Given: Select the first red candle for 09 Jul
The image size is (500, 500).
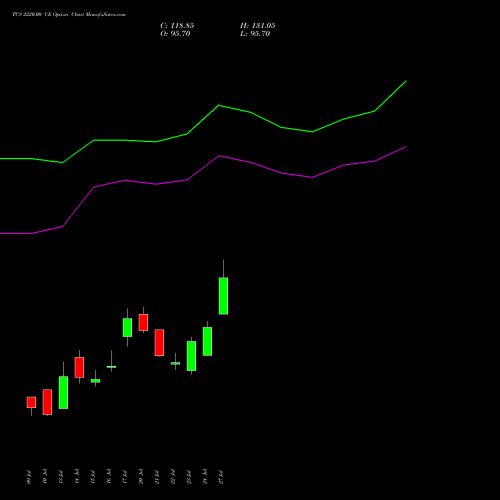Looking at the screenshot, I should tap(31, 402).
